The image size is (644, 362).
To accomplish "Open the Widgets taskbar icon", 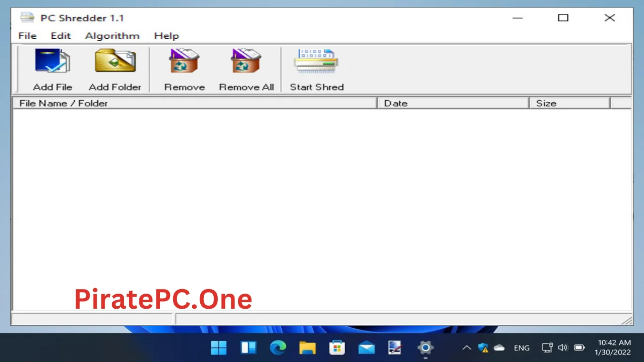I will (249, 347).
